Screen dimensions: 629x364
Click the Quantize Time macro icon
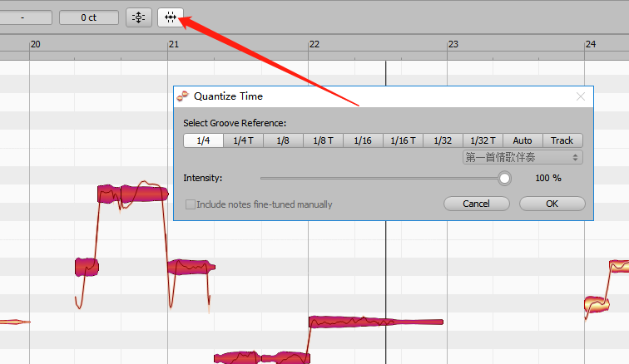click(x=171, y=17)
